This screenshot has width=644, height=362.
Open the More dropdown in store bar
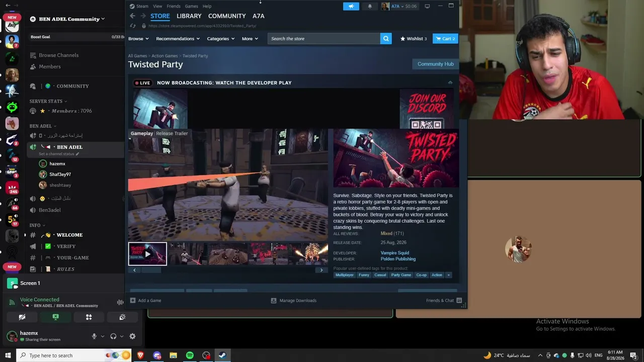(x=250, y=39)
